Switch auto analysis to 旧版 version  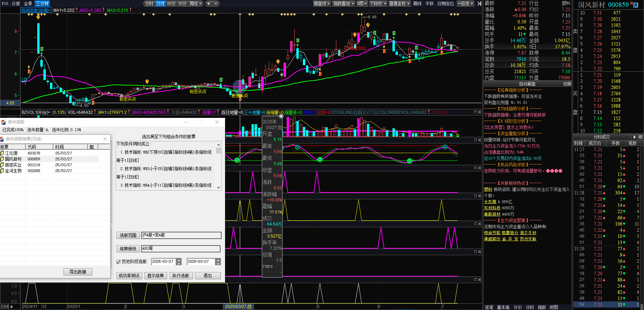click(567, 84)
